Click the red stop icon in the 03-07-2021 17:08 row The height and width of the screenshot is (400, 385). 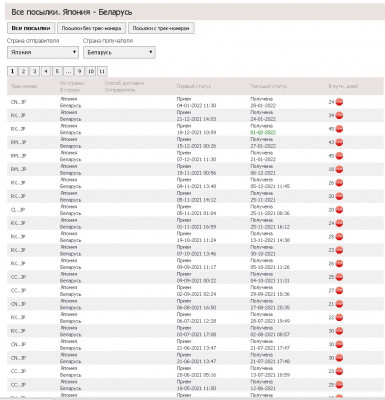pyautogui.click(x=339, y=331)
